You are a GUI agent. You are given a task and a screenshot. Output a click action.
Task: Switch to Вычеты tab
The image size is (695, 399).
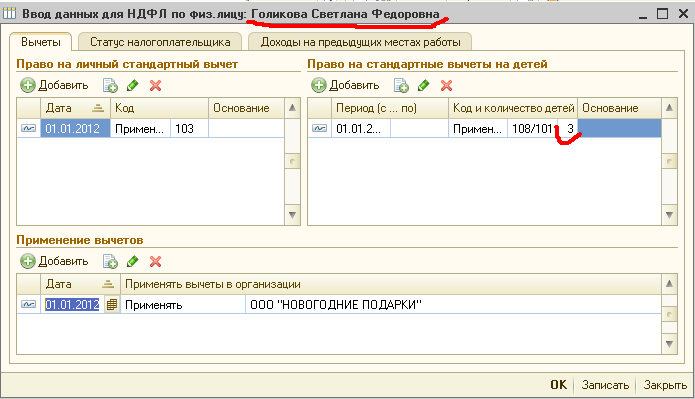pos(41,42)
